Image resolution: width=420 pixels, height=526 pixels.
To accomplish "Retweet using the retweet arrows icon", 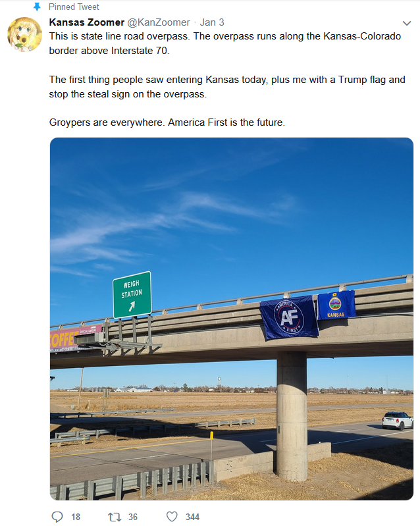I will [115, 517].
